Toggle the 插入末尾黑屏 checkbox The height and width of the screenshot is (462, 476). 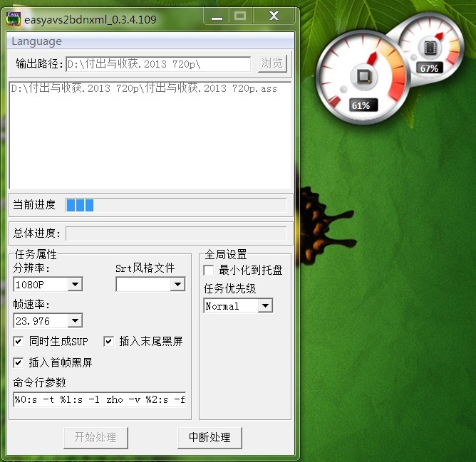108,342
